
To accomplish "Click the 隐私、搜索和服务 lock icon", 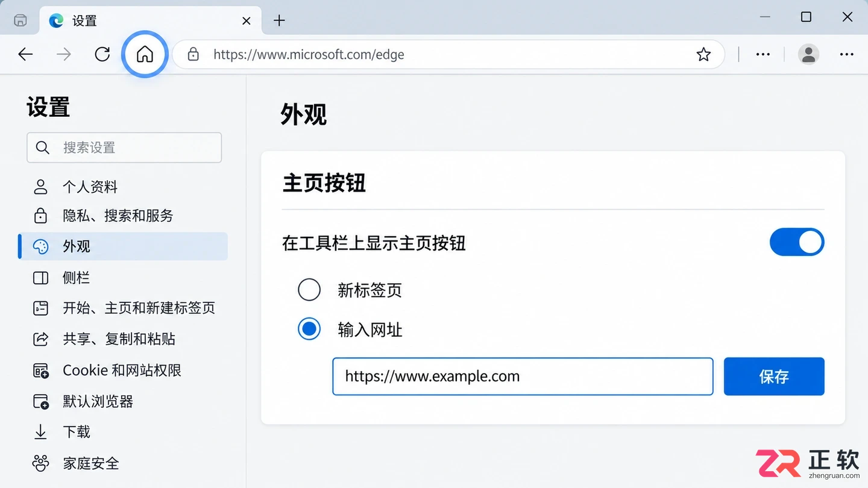I will click(40, 216).
